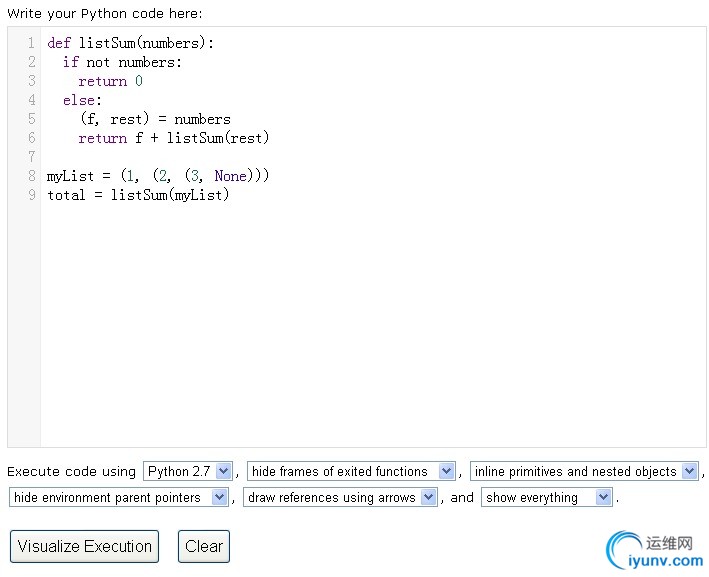Open 'inline primitives and nested objects' dropdown
The height and width of the screenshot is (577, 709).
click(584, 471)
